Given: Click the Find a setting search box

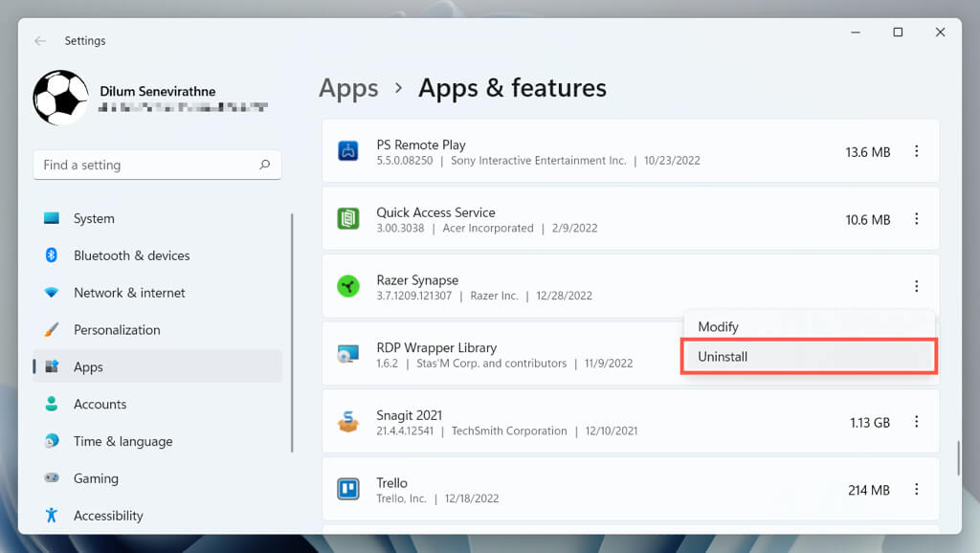Looking at the screenshot, I should tap(148, 165).
